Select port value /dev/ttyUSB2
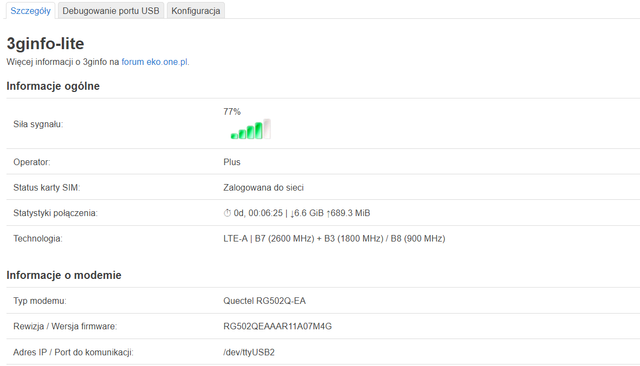This screenshot has height=366, width=640. pos(249,352)
